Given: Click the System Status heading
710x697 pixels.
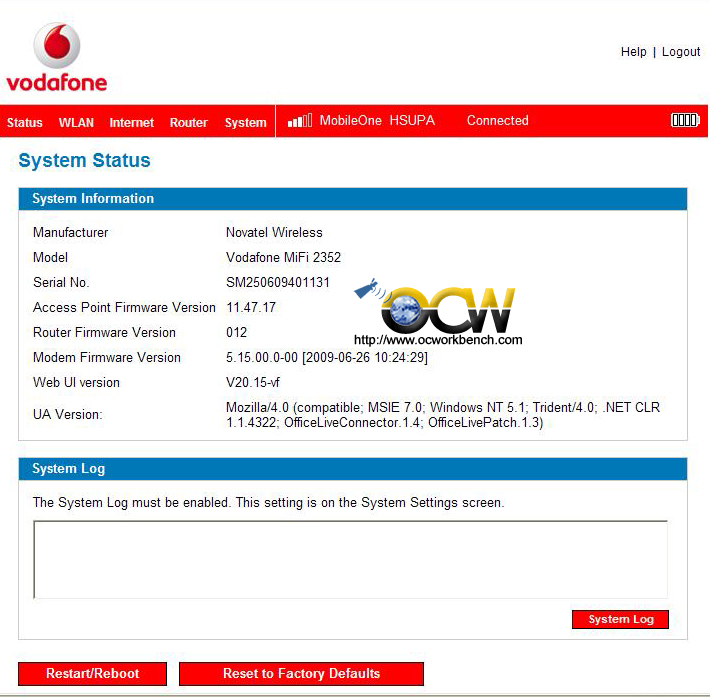Looking at the screenshot, I should [x=84, y=160].
